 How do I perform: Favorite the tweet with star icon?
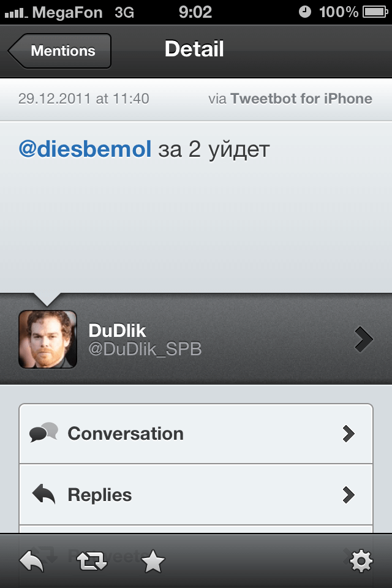click(x=153, y=561)
